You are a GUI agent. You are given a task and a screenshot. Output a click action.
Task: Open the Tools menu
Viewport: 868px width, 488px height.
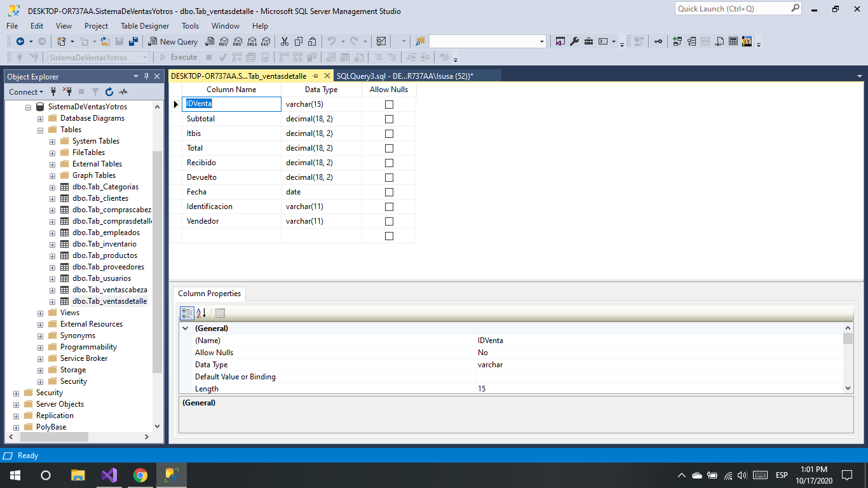click(191, 26)
